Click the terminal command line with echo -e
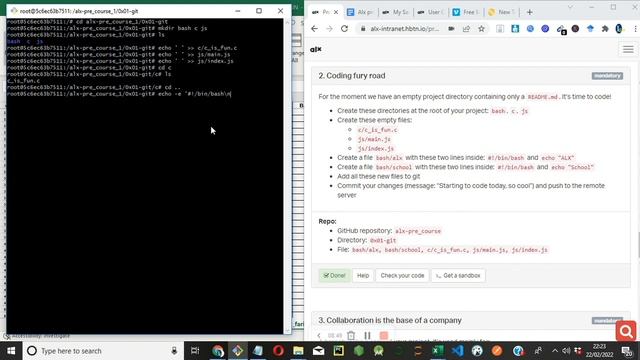The width and height of the screenshot is (640, 360). coord(119,94)
